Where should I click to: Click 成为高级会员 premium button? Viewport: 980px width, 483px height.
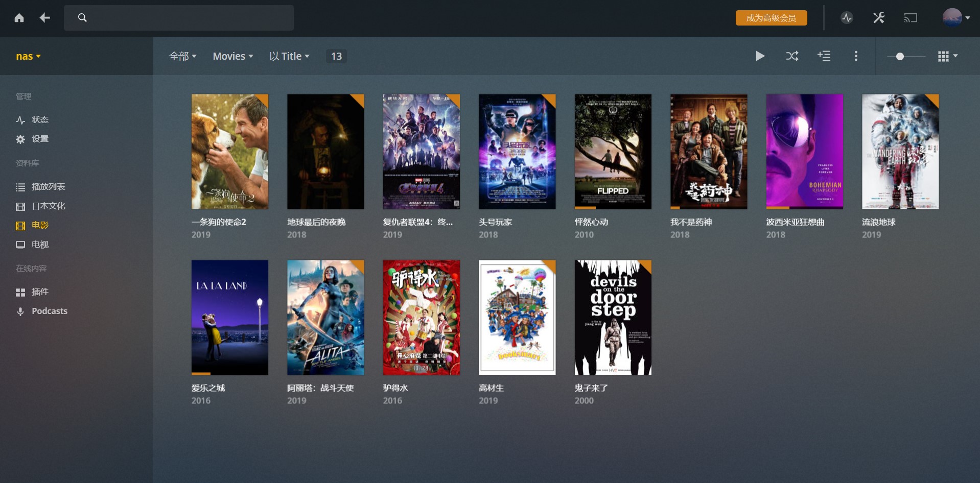(772, 18)
